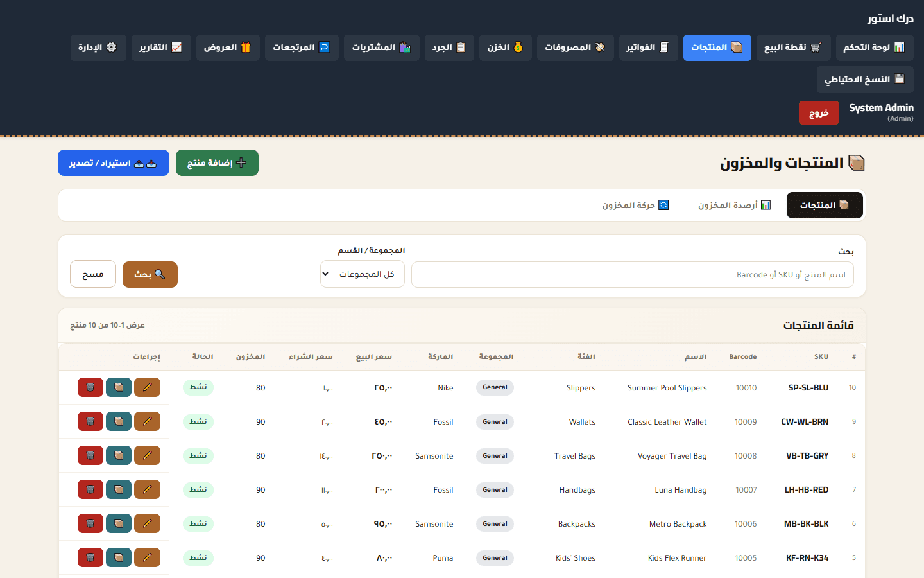924x578 pixels.
Task: Click the pencil edit icon for Classic Leather Wallet
Action: click(x=148, y=421)
